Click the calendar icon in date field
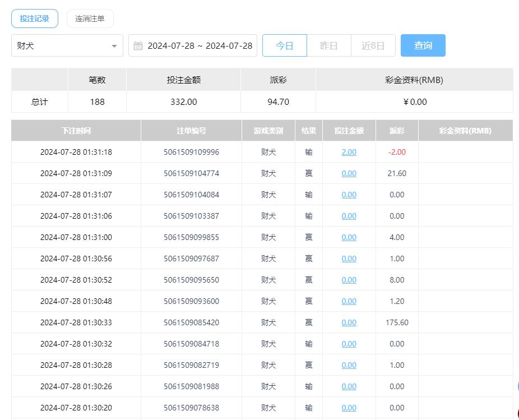Image resolution: width=519 pixels, height=420 pixels. [x=138, y=46]
